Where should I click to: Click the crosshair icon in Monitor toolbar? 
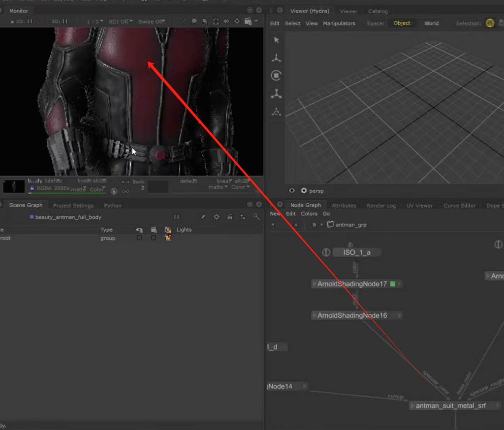(x=237, y=21)
